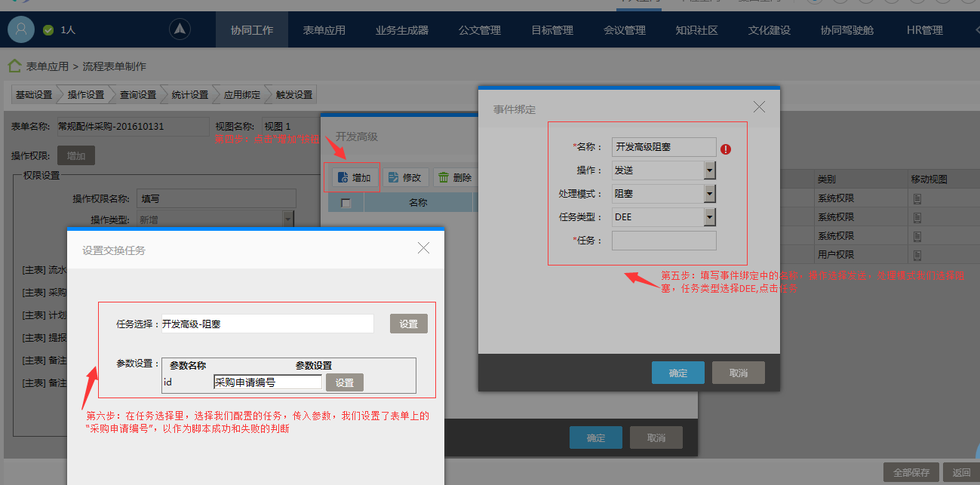Click the 增加 button beside 操作权限
This screenshot has width=980, height=485.
point(76,156)
